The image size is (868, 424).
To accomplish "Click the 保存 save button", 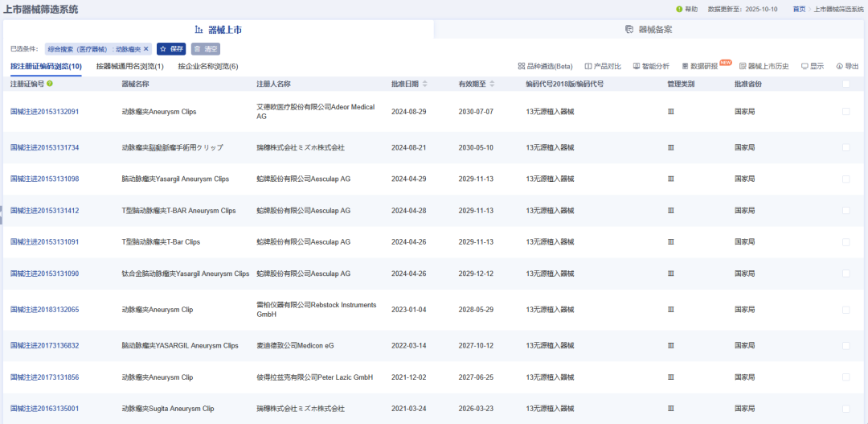I will (171, 49).
